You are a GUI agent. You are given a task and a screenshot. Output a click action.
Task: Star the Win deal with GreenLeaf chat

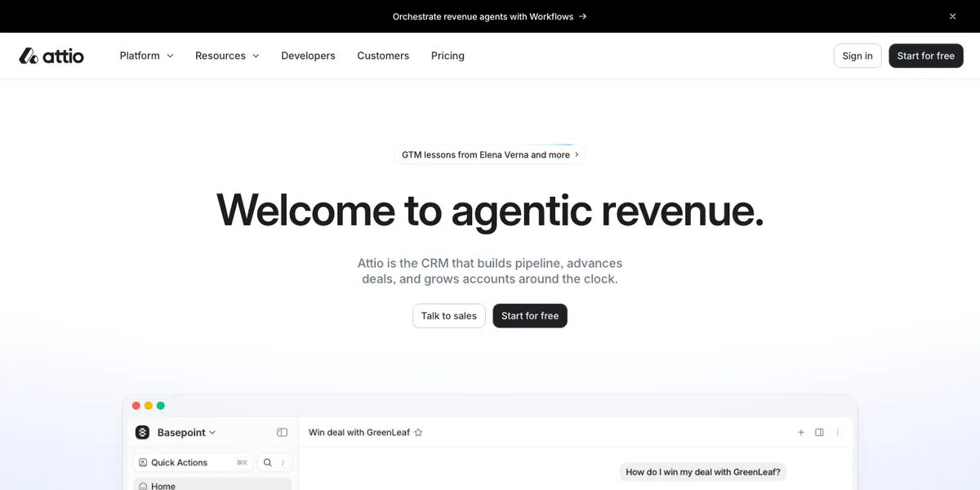pos(418,433)
